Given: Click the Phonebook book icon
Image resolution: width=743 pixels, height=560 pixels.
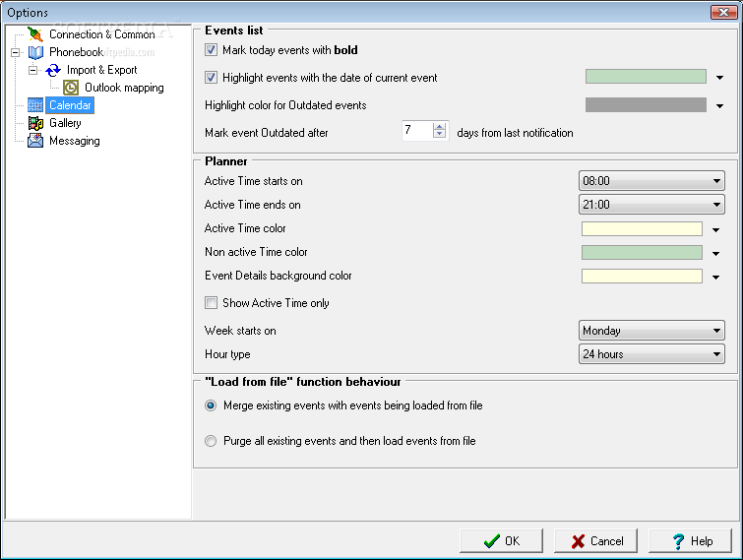Looking at the screenshot, I should click(35, 52).
